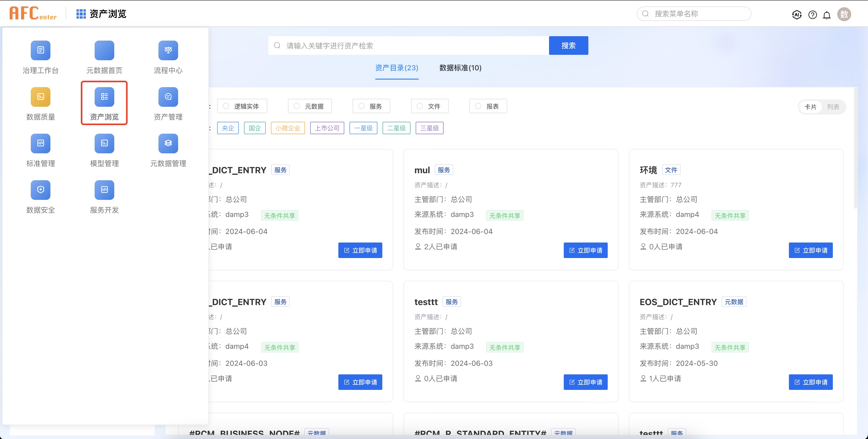868x439 pixels.
Task: Click the AFCenter logo
Action: 33,13
